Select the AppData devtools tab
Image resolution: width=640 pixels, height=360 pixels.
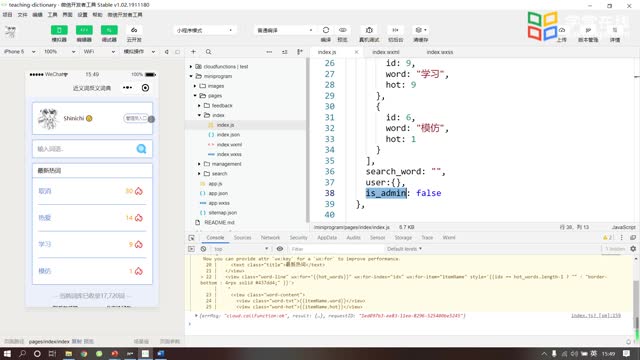(x=327, y=238)
